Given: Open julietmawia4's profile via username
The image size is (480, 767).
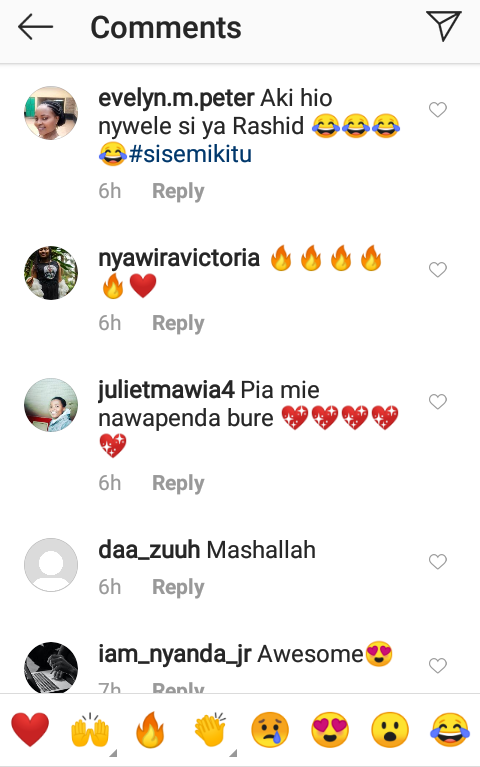Looking at the screenshot, I should click(166, 390).
